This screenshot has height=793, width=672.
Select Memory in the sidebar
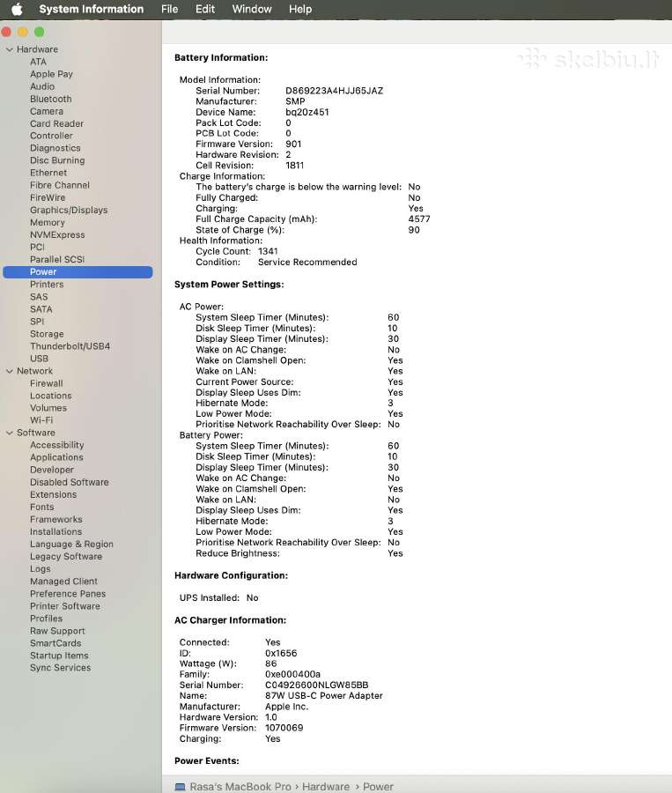click(47, 223)
